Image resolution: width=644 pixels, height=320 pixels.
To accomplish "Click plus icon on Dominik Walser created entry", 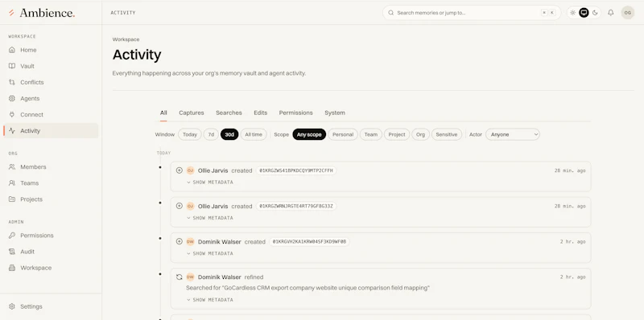I will point(179,241).
